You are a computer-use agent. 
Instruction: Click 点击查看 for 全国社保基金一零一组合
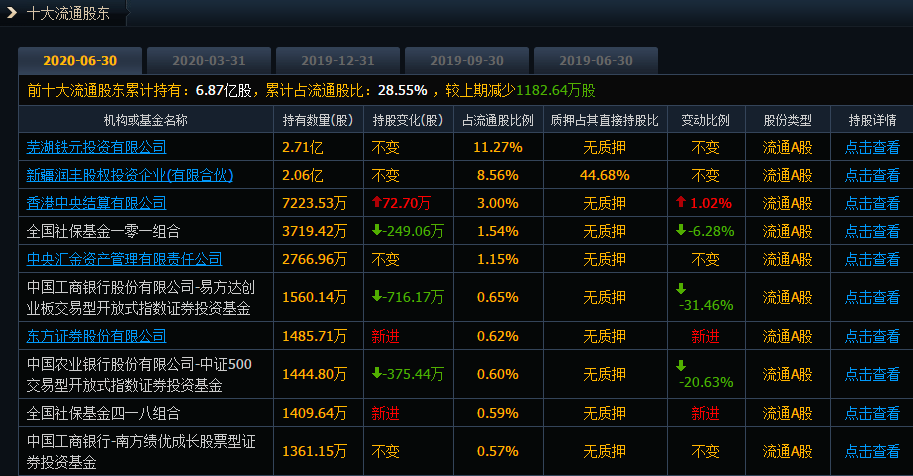coord(872,231)
